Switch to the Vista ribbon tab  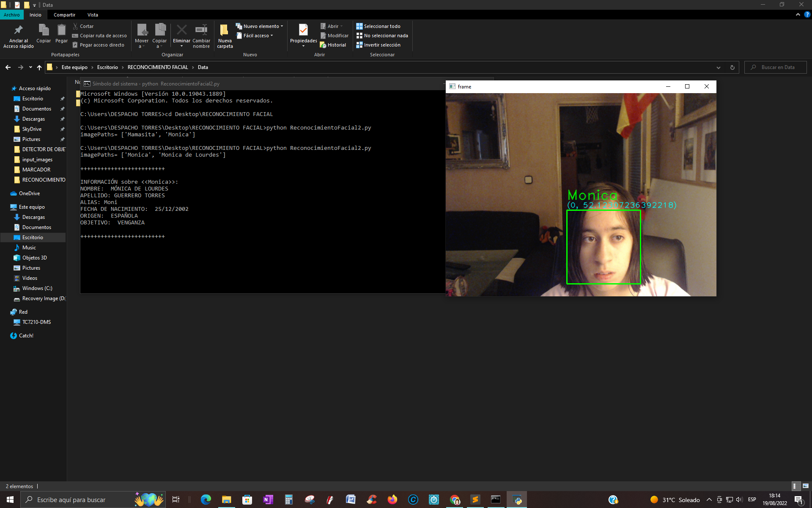[93, 15]
